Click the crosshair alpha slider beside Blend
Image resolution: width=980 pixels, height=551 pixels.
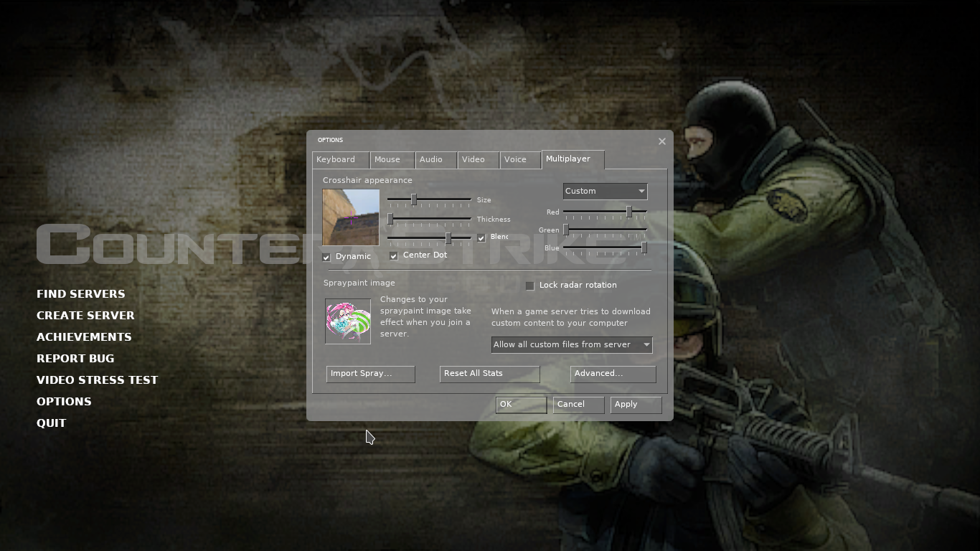429,237
